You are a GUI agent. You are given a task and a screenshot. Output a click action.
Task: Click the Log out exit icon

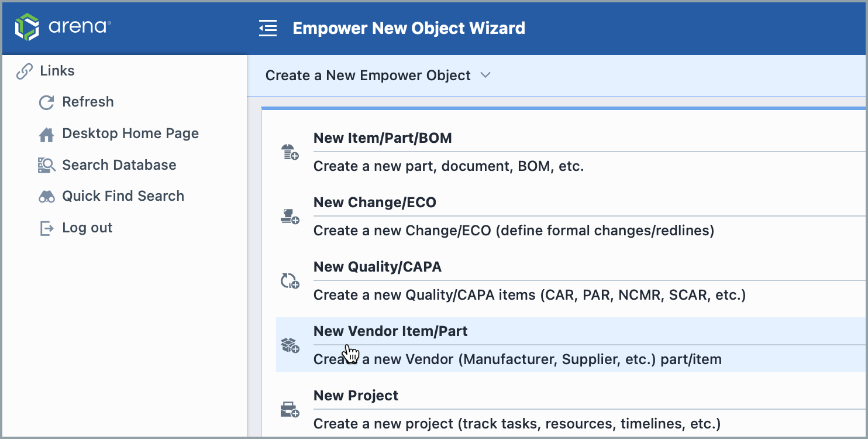[x=46, y=227]
